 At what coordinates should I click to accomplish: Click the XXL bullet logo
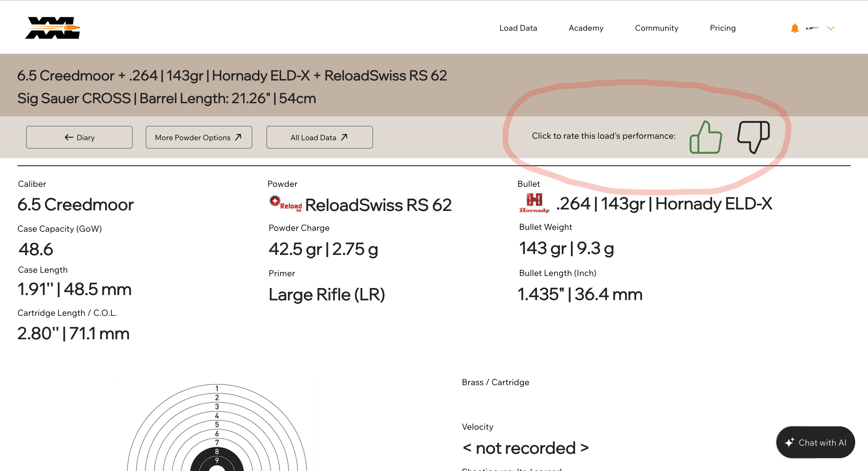pos(53,28)
